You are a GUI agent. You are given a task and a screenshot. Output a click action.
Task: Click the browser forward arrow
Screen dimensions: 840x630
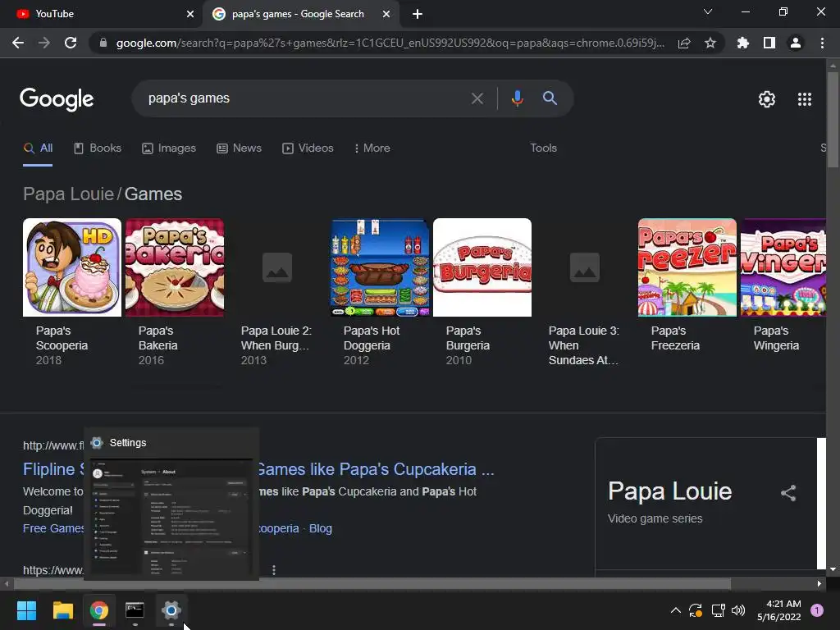click(44, 43)
